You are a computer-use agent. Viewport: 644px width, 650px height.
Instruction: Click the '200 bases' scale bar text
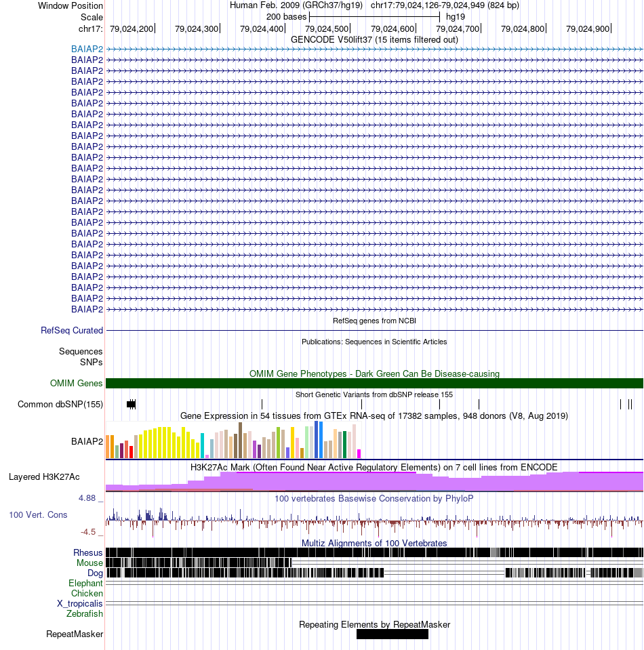point(286,17)
